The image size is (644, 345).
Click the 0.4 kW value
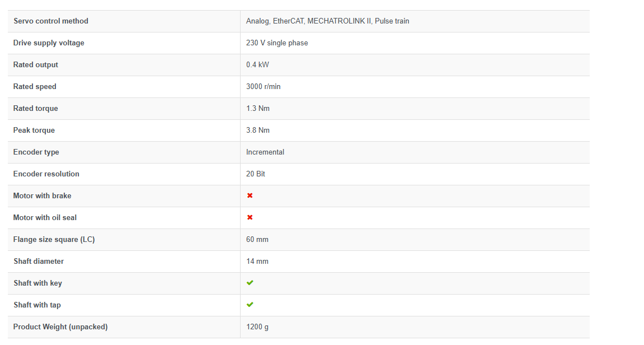point(257,65)
